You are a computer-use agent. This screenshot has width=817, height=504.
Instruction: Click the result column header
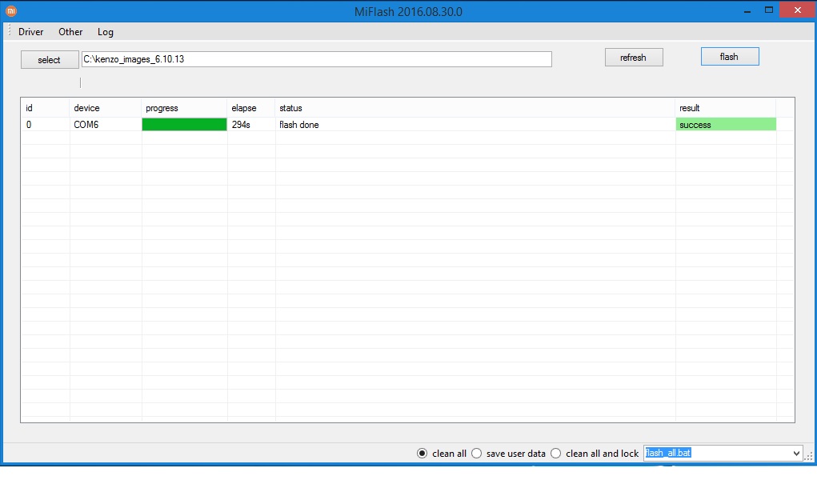pos(726,108)
